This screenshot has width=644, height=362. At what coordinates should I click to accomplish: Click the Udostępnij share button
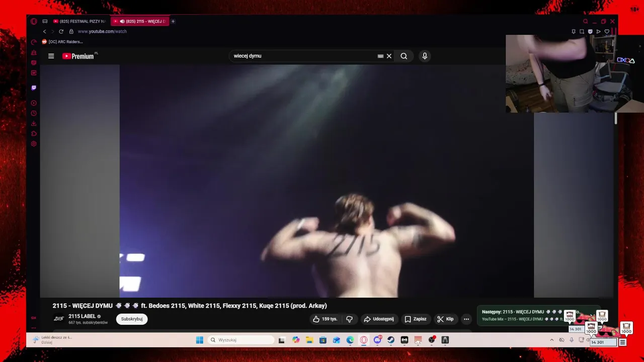pyautogui.click(x=379, y=319)
